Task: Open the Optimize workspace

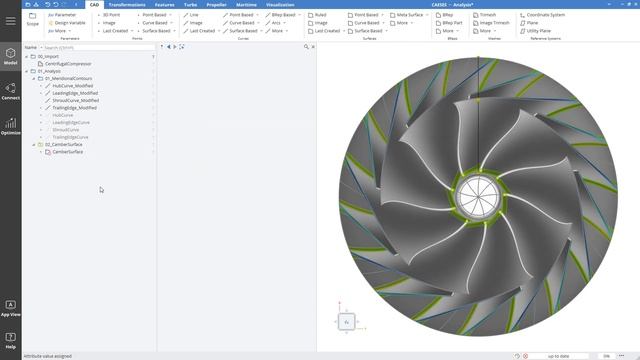Action: [11, 126]
